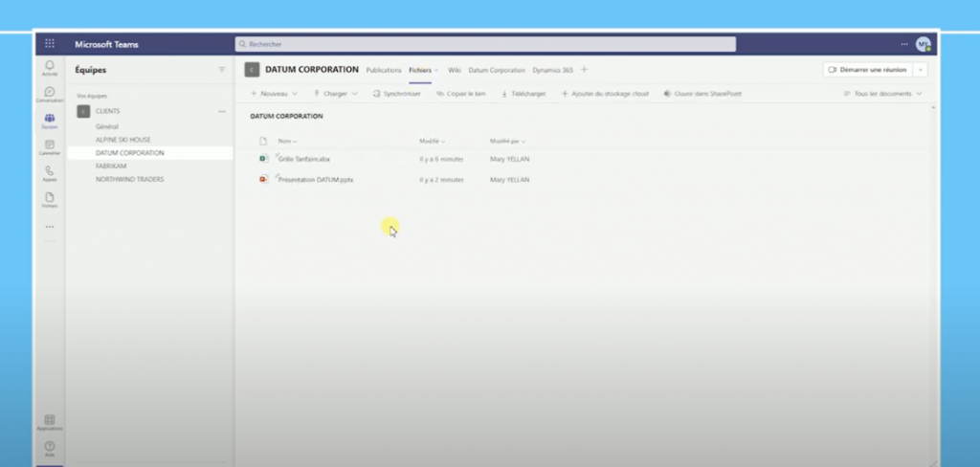Click the Rechercher search field
Viewport: 980px width, 467px height.
click(x=485, y=44)
